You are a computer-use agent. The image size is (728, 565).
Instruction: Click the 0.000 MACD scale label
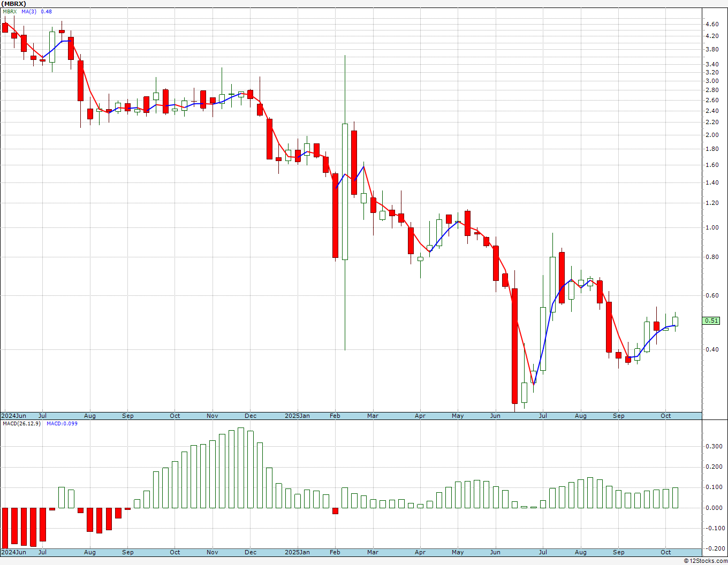point(713,508)
